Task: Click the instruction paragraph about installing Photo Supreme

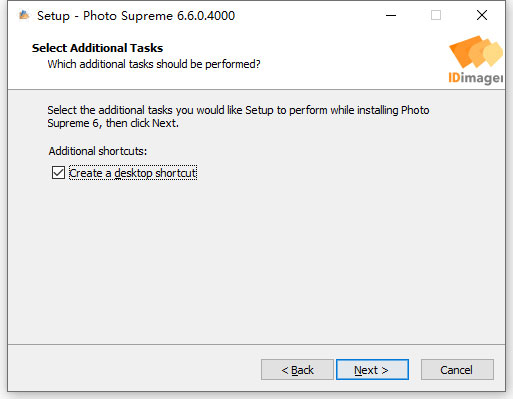Action: tap(238, 116)
